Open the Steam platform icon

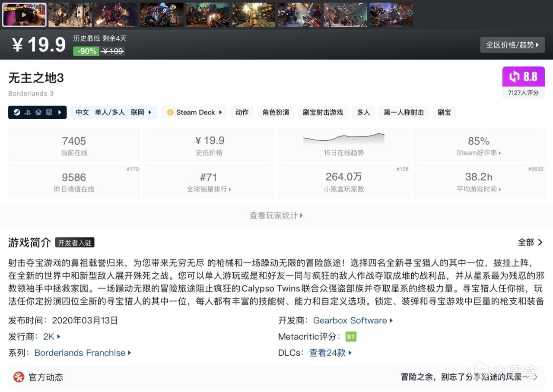pyautogui.click(x=17, y=112)
